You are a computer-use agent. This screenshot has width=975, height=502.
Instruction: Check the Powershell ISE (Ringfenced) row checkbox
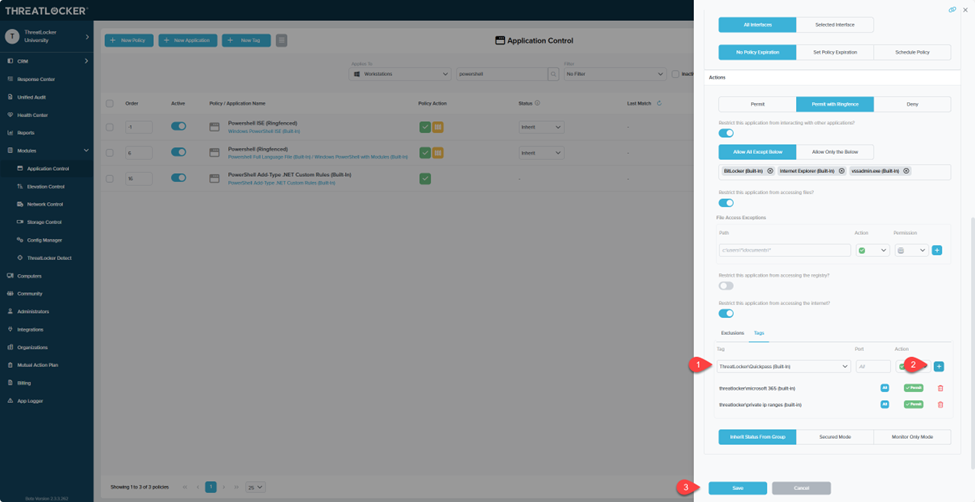(x=110, y=127)
